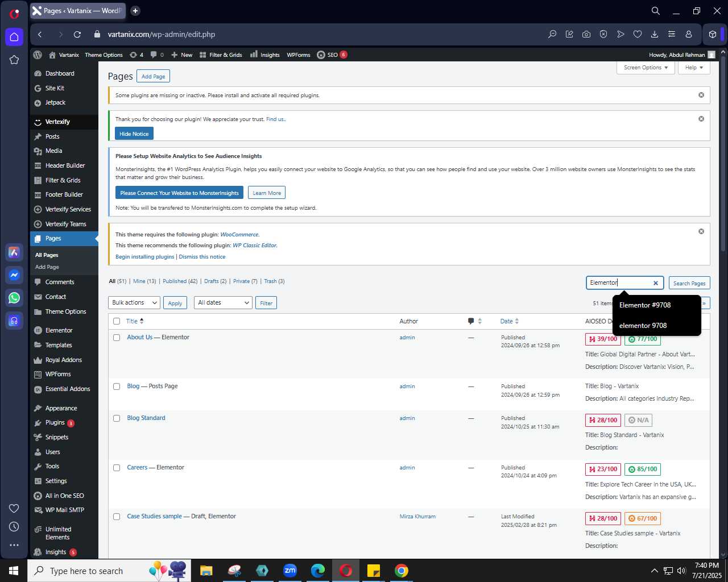Choose the Elementor #9708 suggestion
This screenshot has width=728, height=582.
point(645,305)
